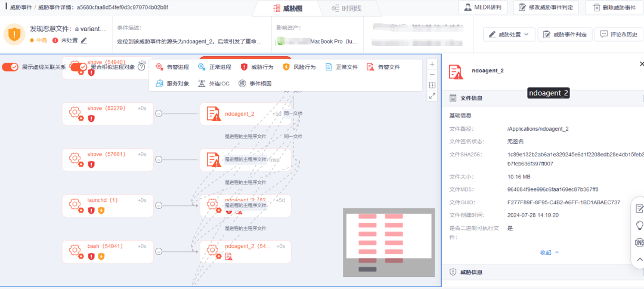
Task: Toggle the 聚合相似进程对象 switch
Action: coord(79,67)
